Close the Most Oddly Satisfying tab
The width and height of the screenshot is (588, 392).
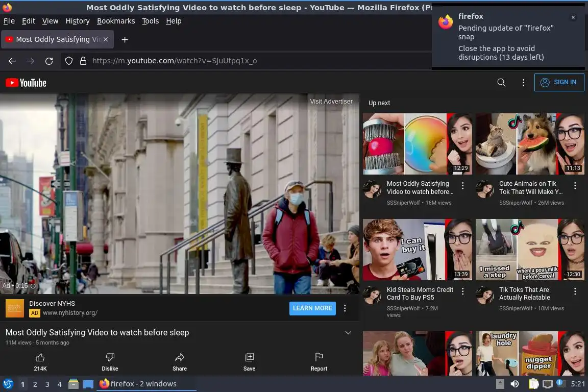pyautogui.click(x=106, y=39)
